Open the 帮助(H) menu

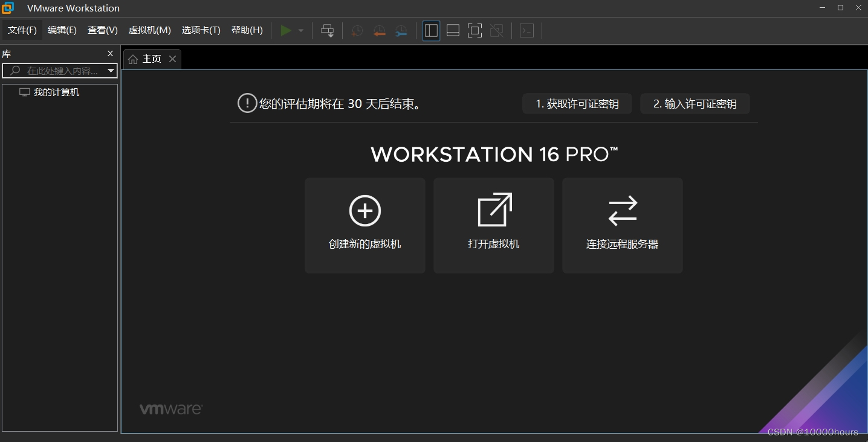click(x=247, y=30)
